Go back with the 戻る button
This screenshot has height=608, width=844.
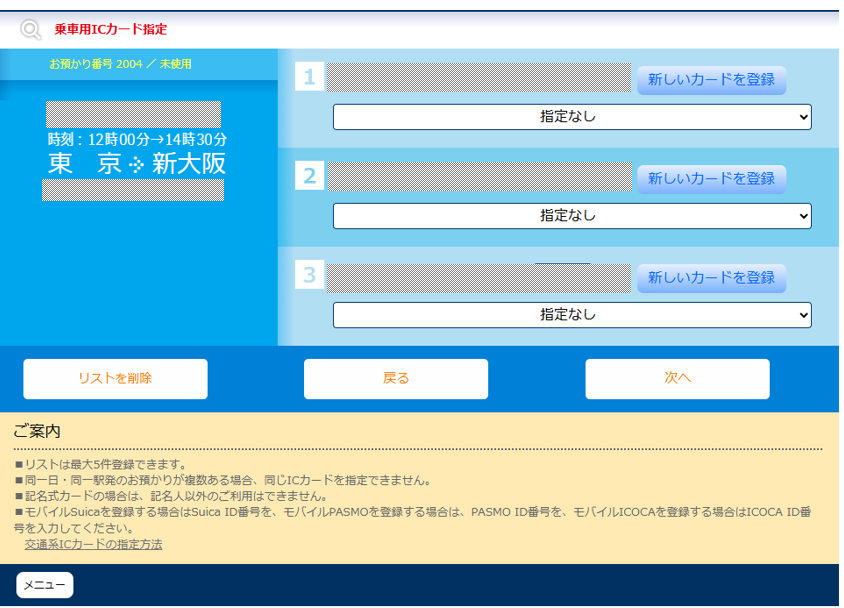click(x=396, y=379)
